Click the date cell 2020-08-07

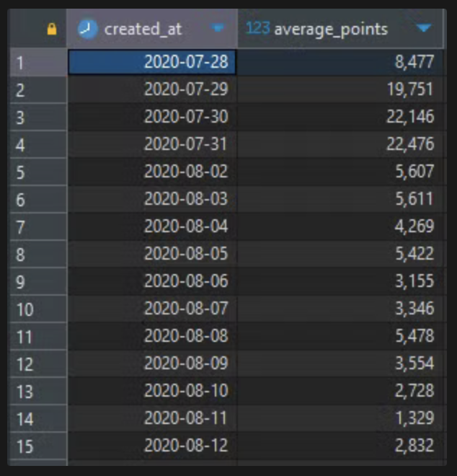click(152, 309)
